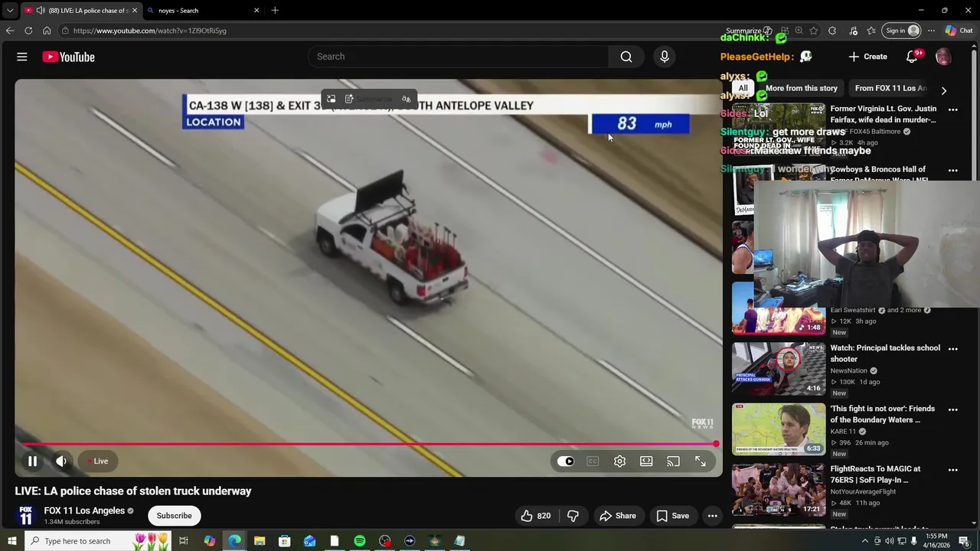Open options for FlightReacts To MAGIC video
Image resolution: width=980 pixels, height=551 pixels.
(x=952, y=470)
